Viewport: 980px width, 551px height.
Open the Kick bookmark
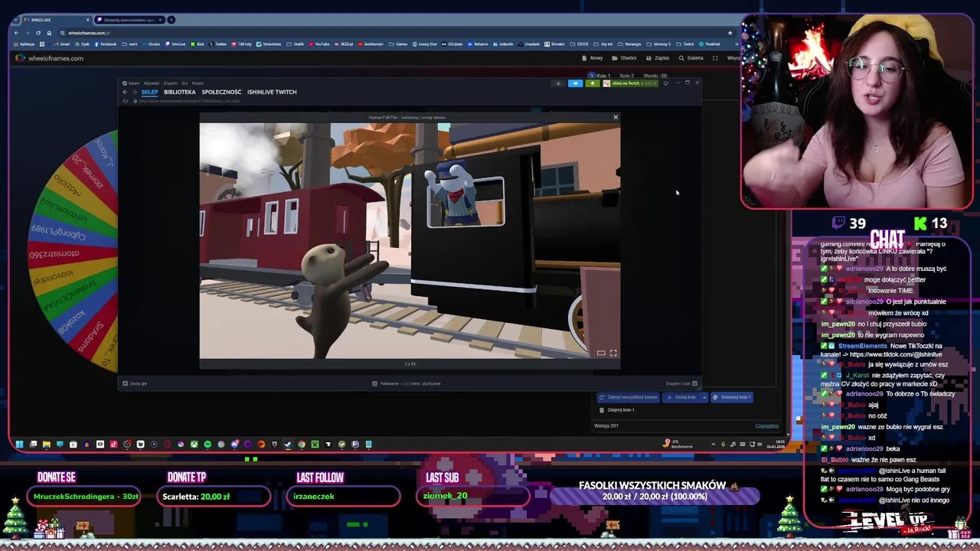[198, 44]
